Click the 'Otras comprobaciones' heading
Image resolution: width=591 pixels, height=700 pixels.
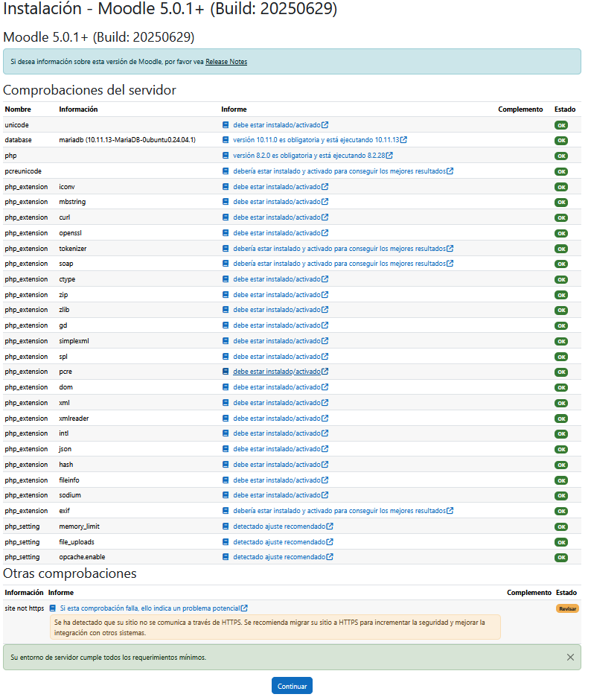coord(70,573)
